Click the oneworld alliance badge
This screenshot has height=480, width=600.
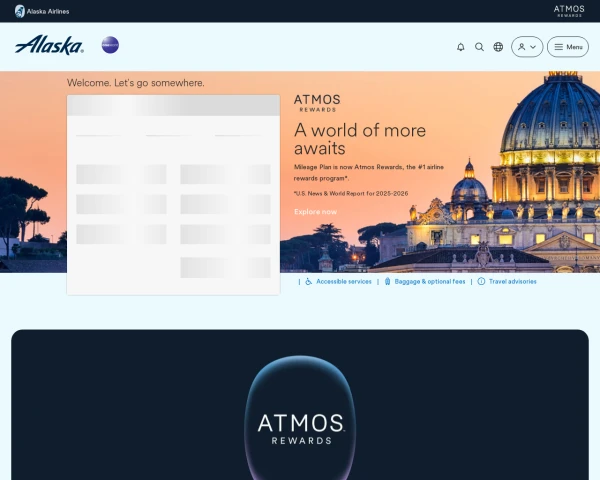[110, 45]
